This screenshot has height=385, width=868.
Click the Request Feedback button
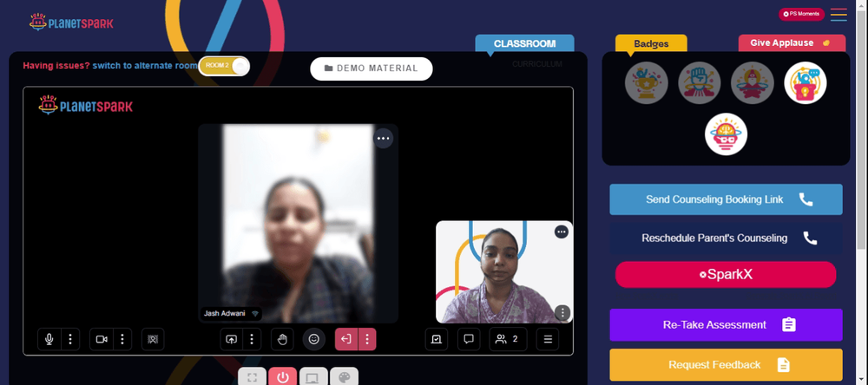pyautogui.click(x=726, y=364)
